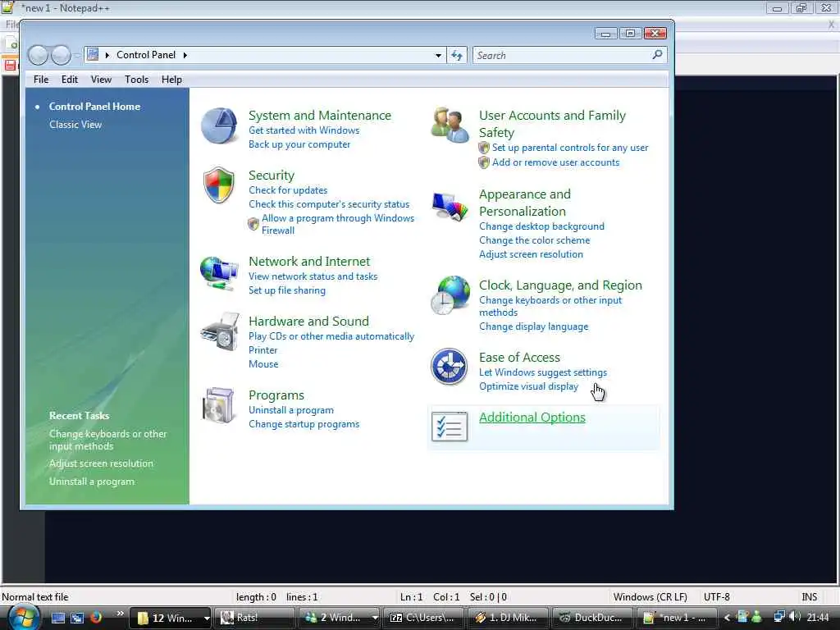
Task: Expand the 12 Windows taskbar group dropdown
Action: point(206,619)
